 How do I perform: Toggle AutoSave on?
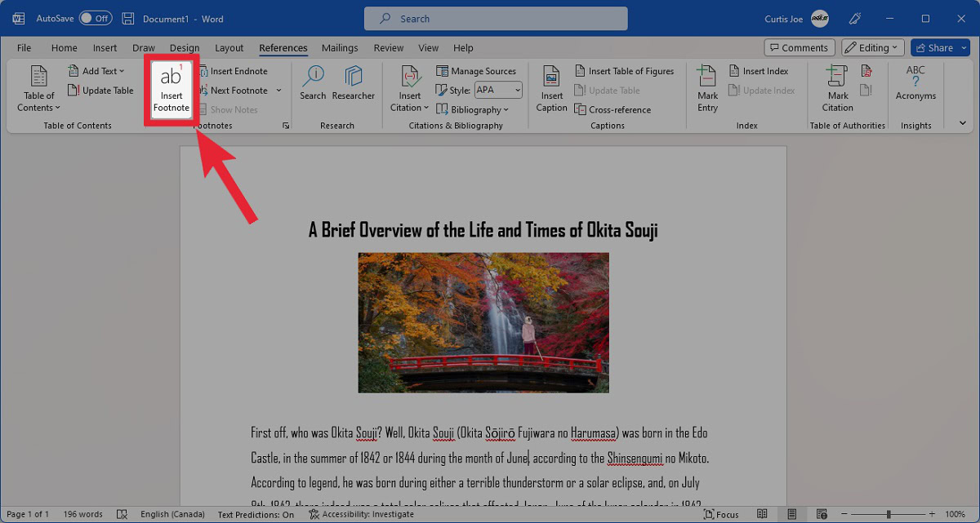point(96,17)
